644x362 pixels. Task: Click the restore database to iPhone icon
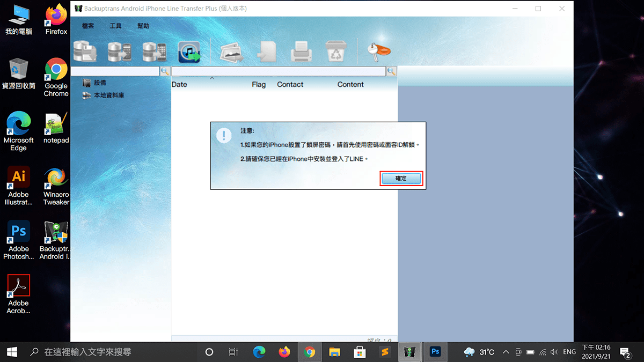pos(154,51)
